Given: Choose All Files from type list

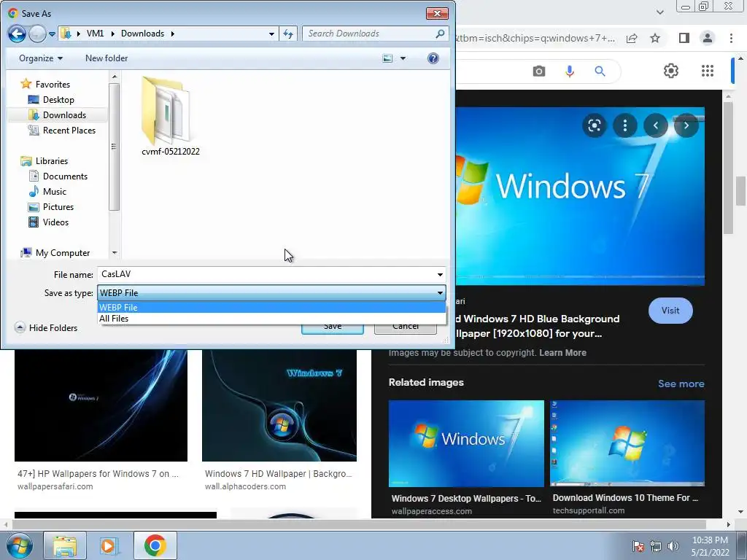Looking at the screenshot, I should coord(271,319).
